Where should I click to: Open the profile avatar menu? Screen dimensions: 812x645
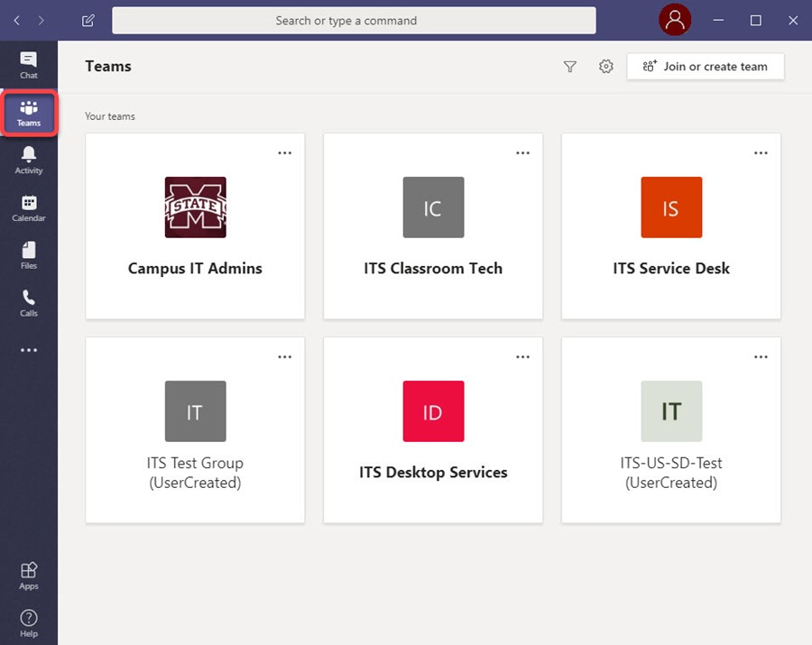click(675, 20)
